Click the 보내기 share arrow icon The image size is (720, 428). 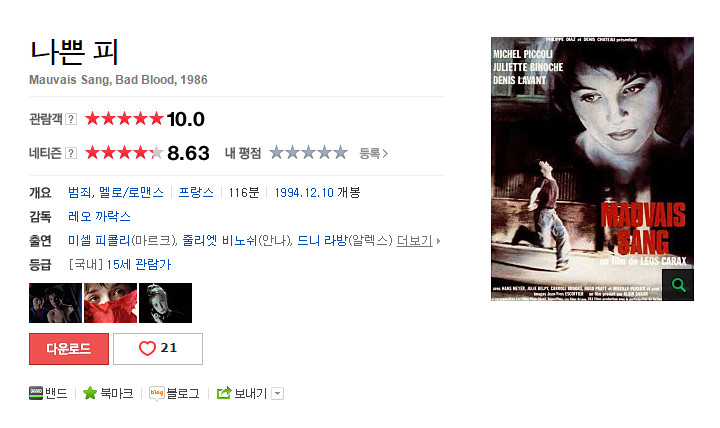tap(224, 393)
